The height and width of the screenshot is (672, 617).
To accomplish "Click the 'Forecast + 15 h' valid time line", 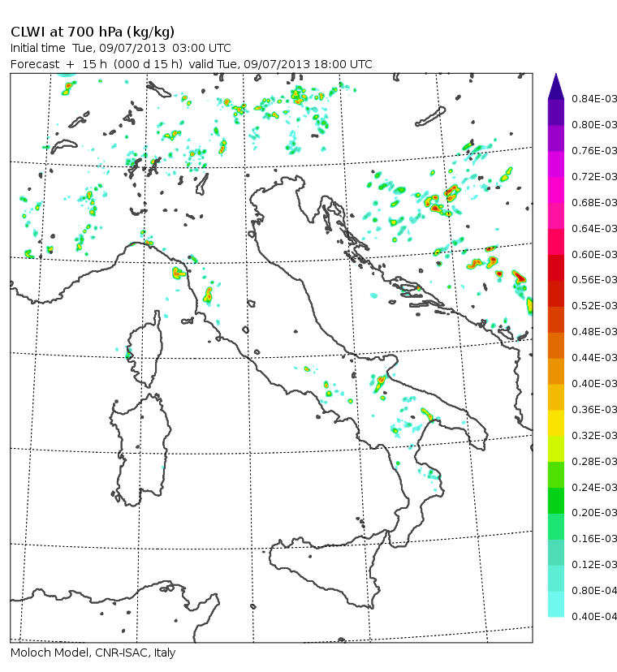I will click(x=192, y=64).
